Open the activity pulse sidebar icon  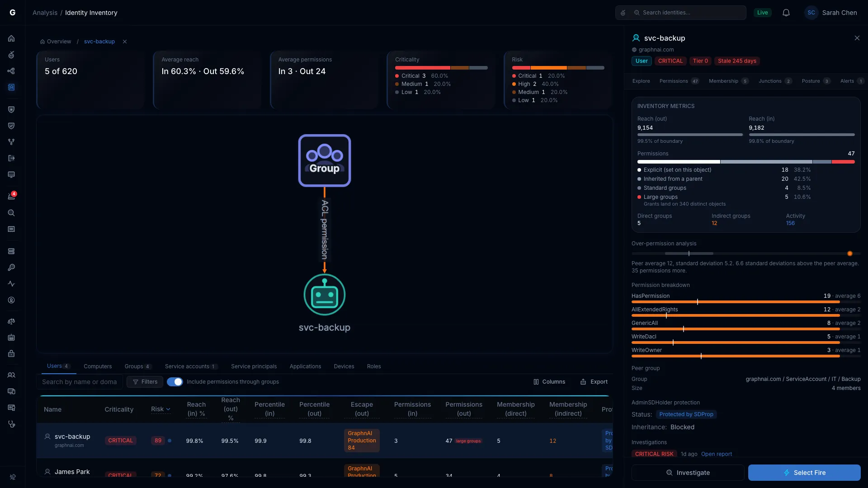click(11, 284)
